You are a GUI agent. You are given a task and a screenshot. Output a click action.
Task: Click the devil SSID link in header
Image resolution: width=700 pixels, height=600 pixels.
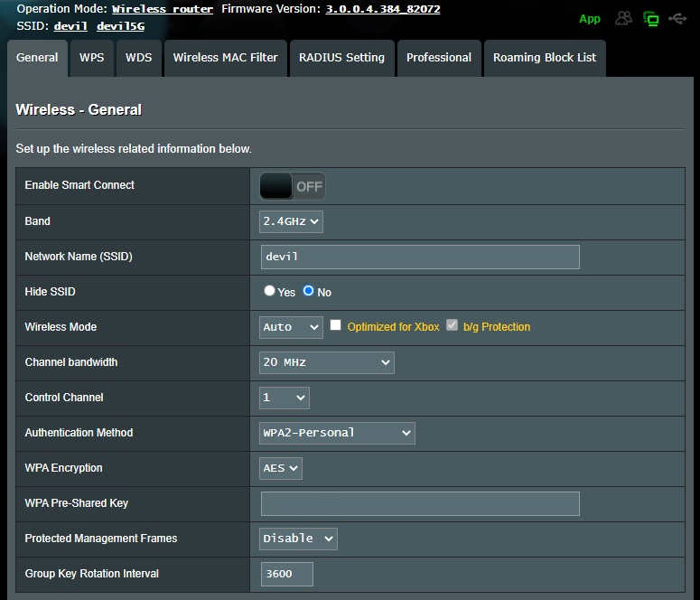[70, 26]
